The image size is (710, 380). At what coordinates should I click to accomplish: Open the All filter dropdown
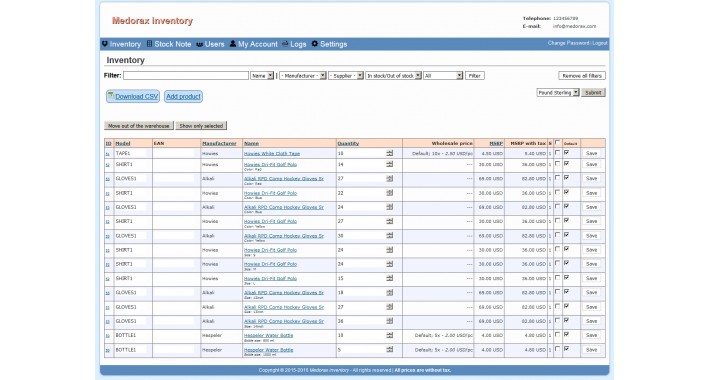pyautogui.click(x=443, y=76)
